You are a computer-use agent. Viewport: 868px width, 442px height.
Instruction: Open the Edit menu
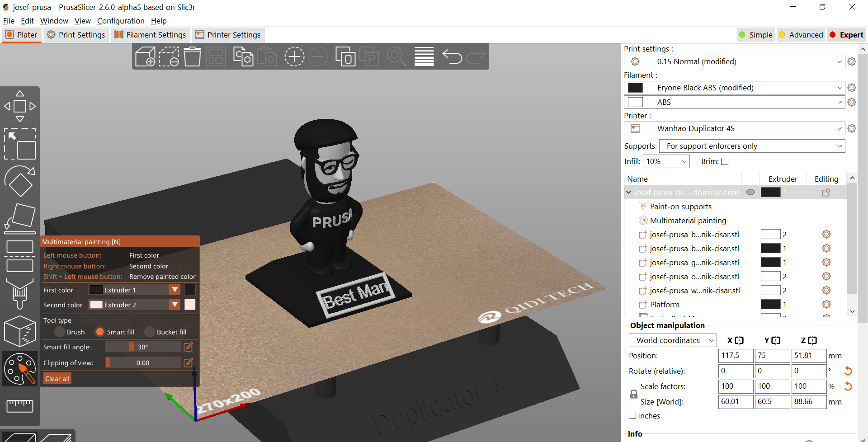click(x=27, y=21)
